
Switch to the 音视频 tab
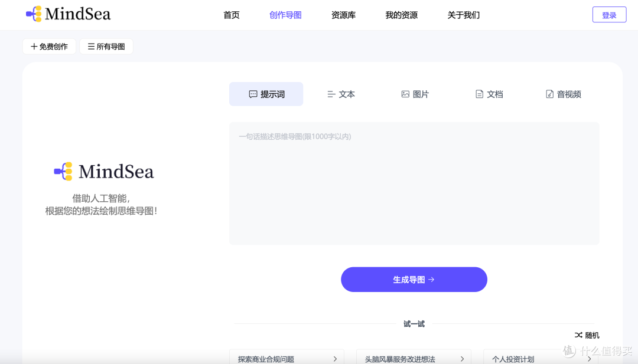click(x=563, y=94)
